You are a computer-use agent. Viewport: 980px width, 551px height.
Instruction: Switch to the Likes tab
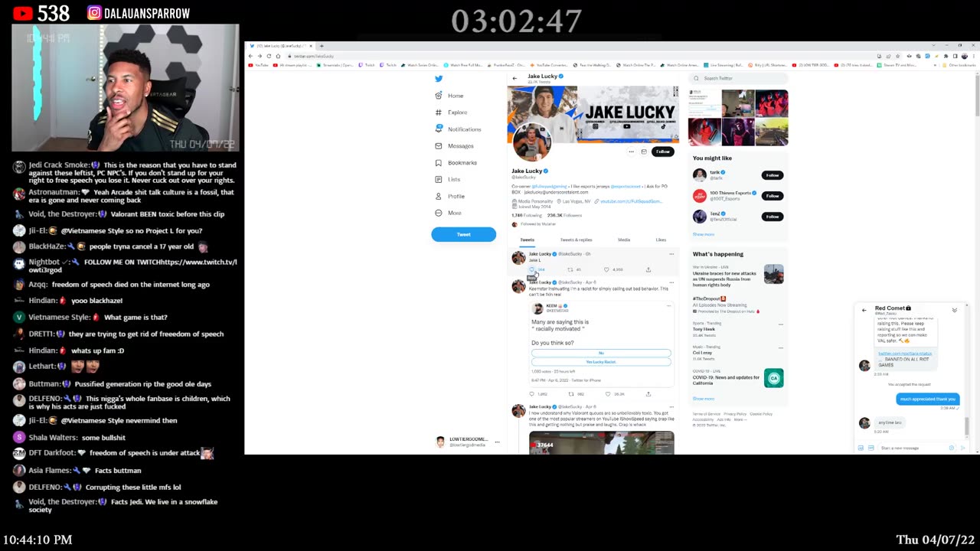661,240
